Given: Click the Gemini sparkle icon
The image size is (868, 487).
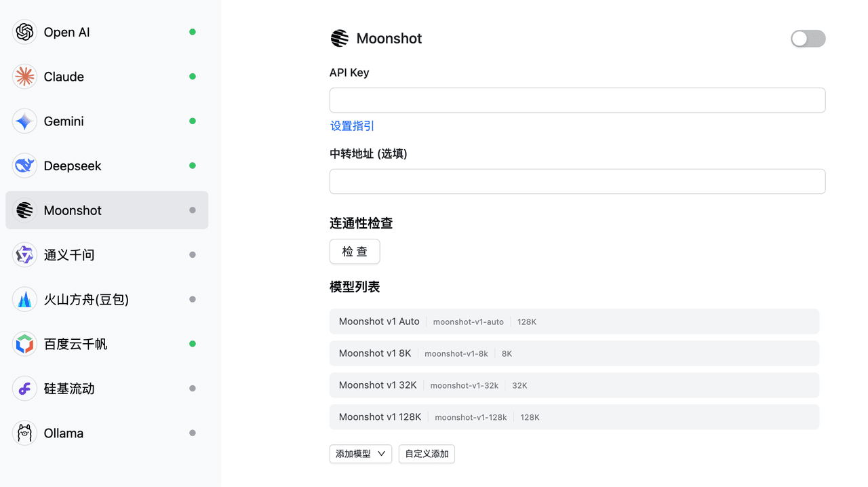Looking at the screenshot, I should tap(24, 121).
